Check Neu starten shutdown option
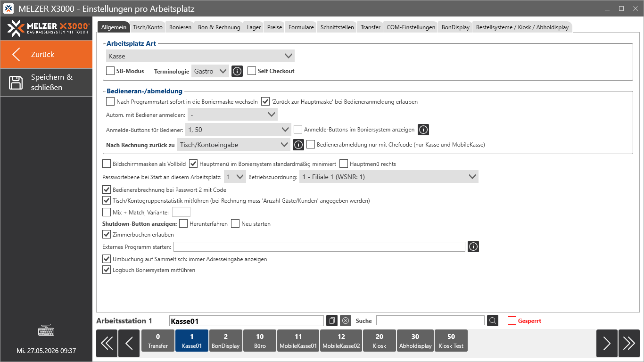The width and height of the screenshot is (644, 362). pyautogui.click(x=235, y=223)
